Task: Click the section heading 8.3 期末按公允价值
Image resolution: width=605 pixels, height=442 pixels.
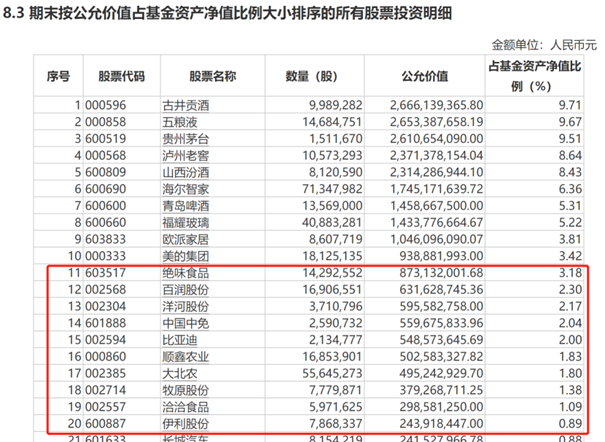Action: pos(227,13)
